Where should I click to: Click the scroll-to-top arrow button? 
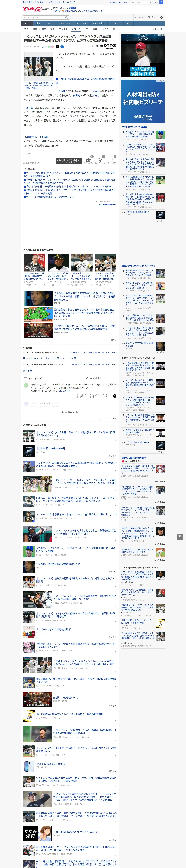180,536
